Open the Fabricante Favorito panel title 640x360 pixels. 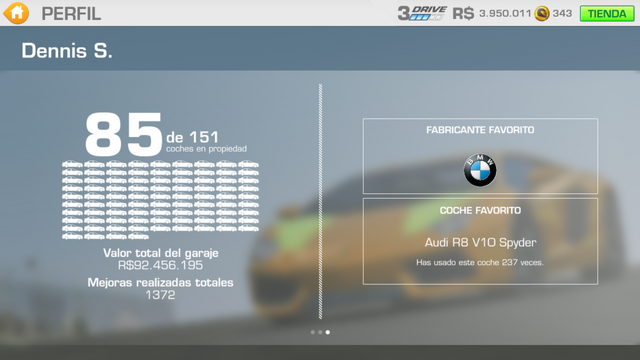(480, 130)
